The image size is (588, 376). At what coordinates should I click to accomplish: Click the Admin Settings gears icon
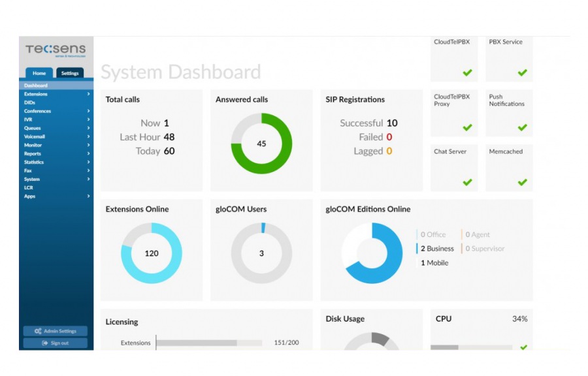coord(38,331)
